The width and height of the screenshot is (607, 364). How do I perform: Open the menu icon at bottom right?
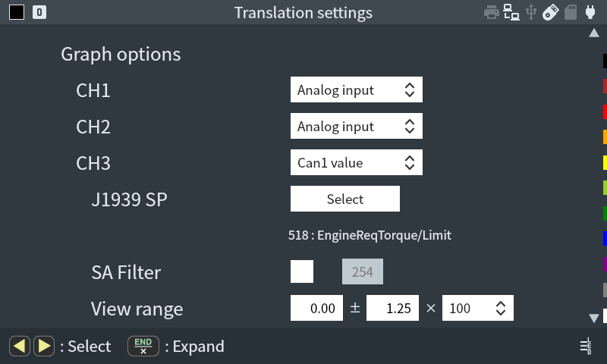coord(586,347)
